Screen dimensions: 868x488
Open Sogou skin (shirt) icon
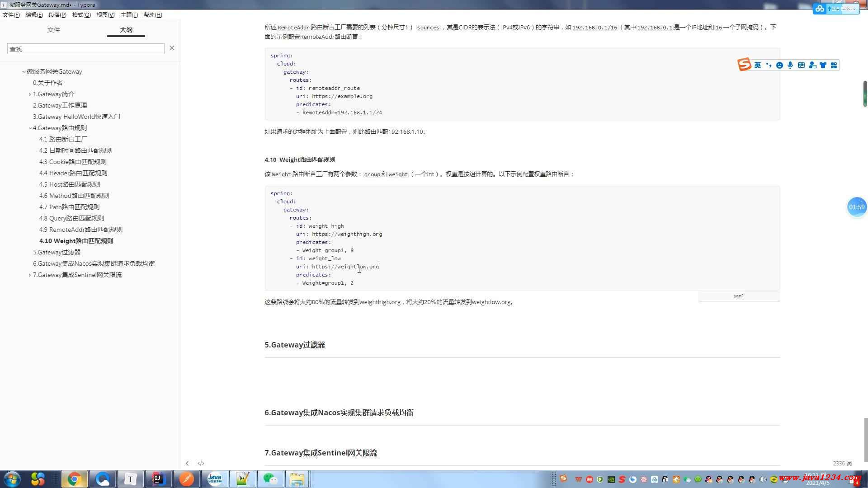tap(823, 65)
